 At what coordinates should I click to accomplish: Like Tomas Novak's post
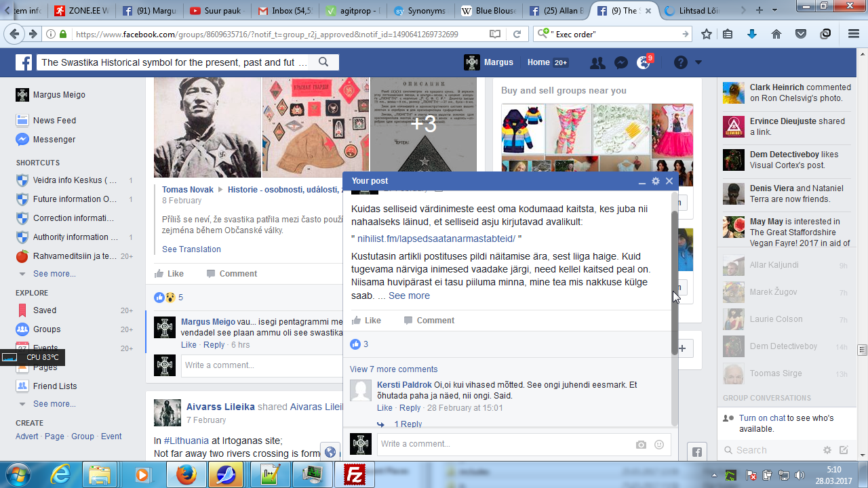169,274
